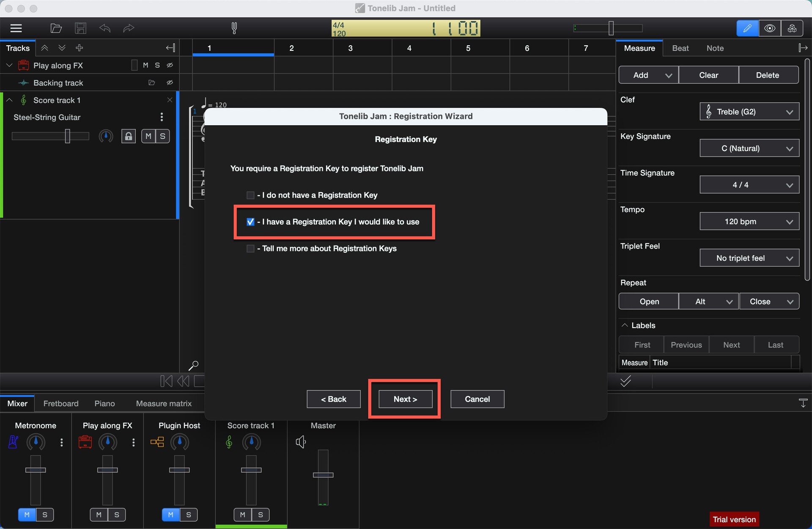
Task: Check 'Tell me more about Registration Keys'
Action: point(250,248)
